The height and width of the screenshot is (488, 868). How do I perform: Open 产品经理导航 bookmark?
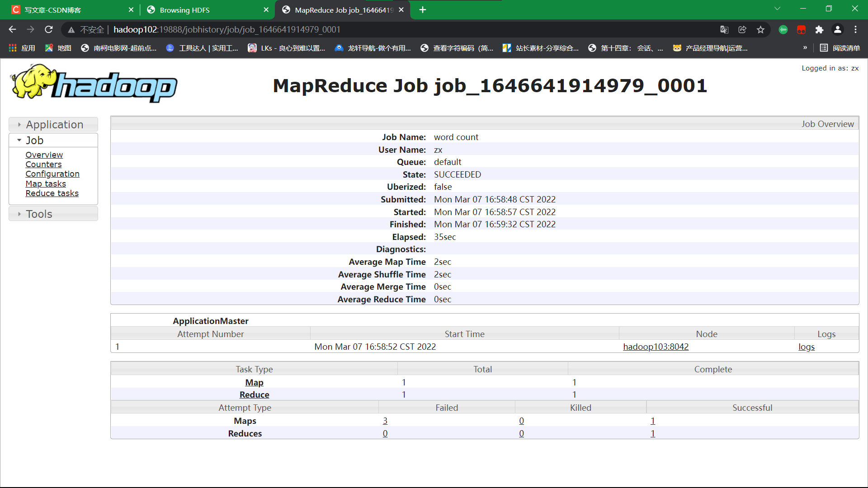coord(710,48)
